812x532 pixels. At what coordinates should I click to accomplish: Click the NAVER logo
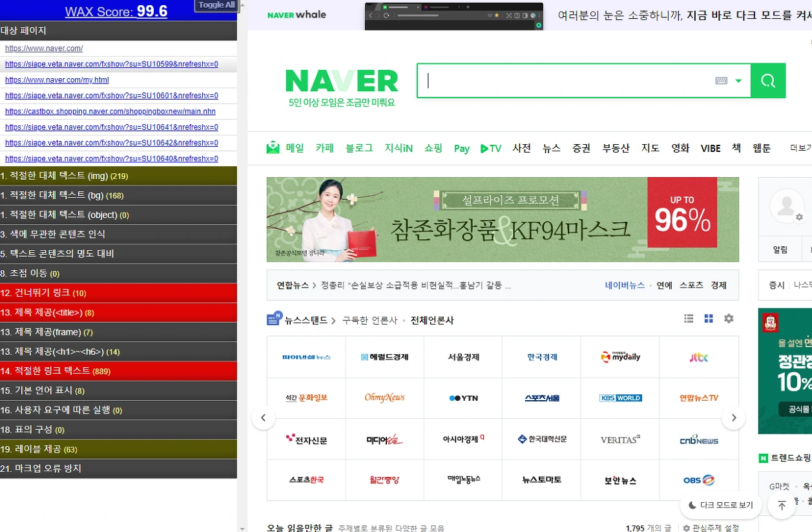(x=342, y=81)
